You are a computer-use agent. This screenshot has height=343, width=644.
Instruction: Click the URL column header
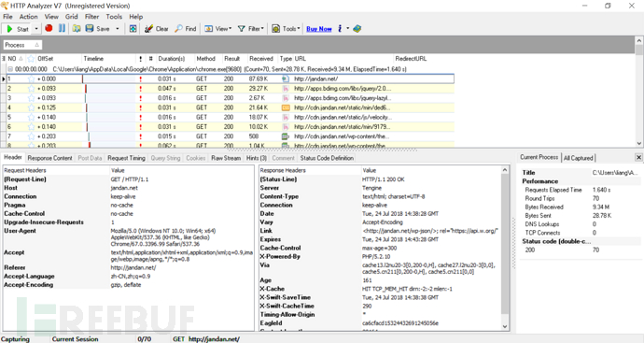coord(301,58)
